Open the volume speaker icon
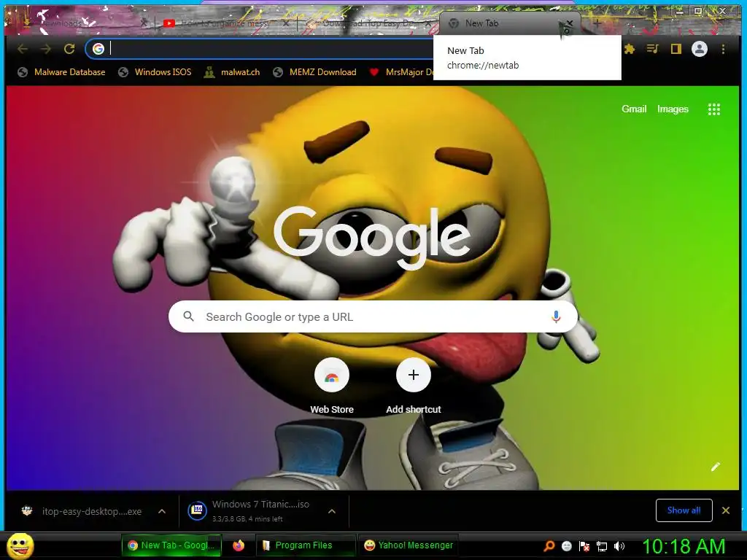The image size is (747, 560). click(x=619, y=546)
